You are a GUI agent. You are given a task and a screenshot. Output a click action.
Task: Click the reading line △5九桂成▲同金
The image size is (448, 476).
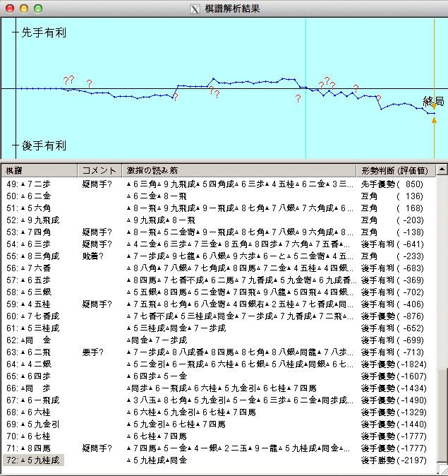157,460
